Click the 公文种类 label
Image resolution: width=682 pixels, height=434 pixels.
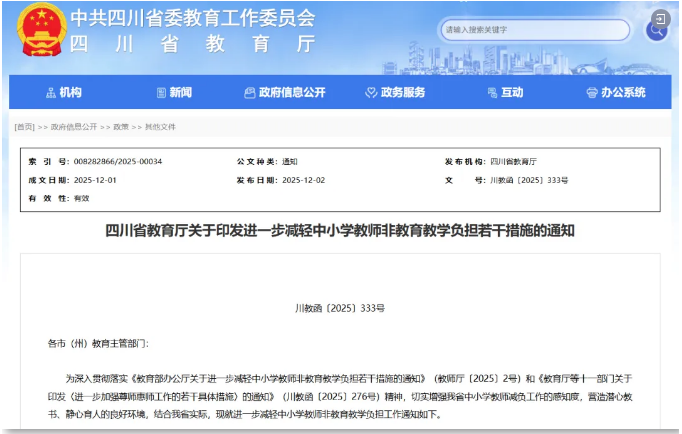257,161
